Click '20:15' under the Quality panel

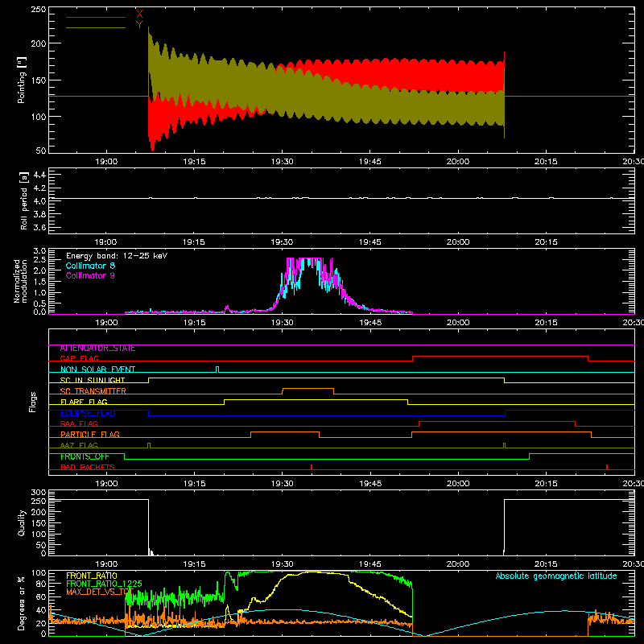pos(546,564)
